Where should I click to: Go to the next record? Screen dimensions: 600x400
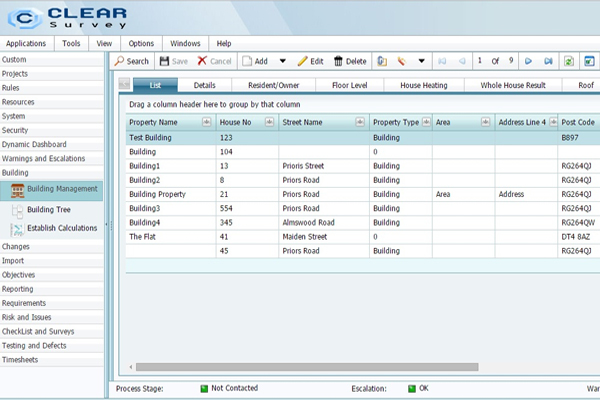[x=528, y=61]
